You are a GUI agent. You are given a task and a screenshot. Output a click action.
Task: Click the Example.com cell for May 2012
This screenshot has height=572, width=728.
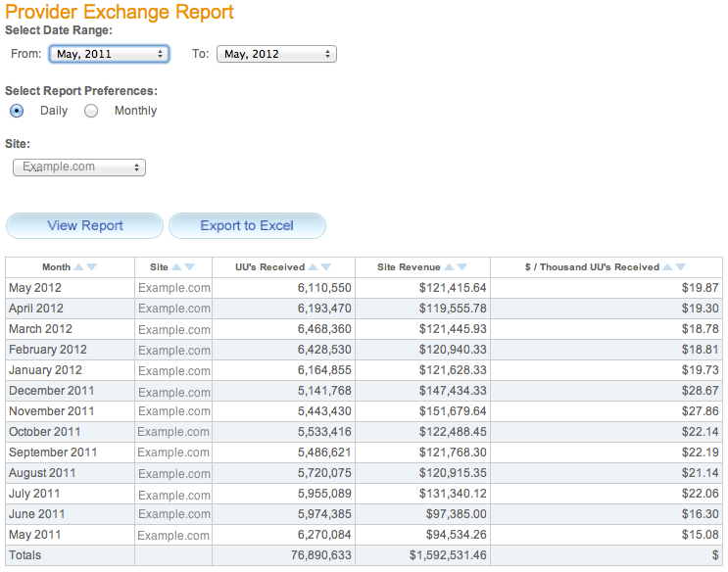pyautogui.click(x=173, y=288)
